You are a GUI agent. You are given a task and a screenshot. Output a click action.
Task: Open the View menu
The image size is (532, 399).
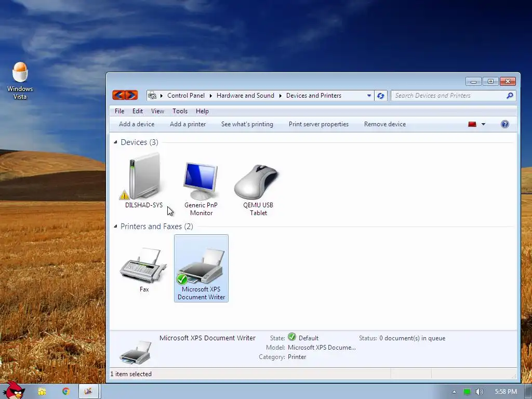[157, 111]
